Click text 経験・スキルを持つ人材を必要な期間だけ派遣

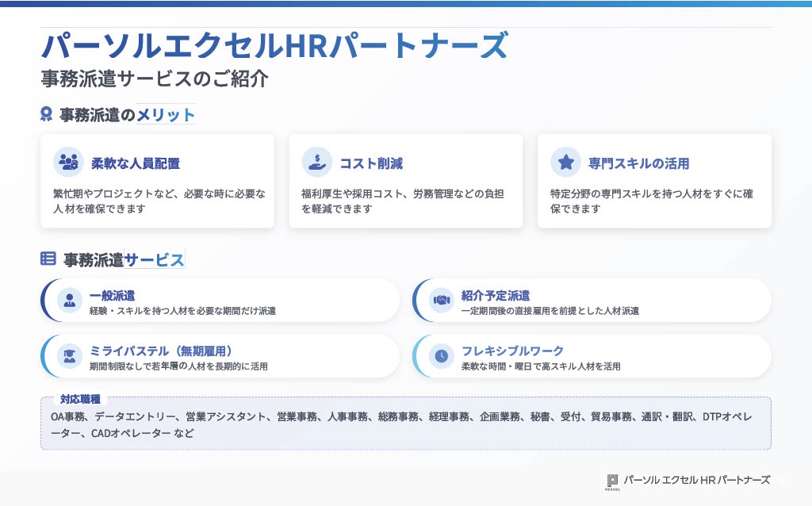pos(183,311)
